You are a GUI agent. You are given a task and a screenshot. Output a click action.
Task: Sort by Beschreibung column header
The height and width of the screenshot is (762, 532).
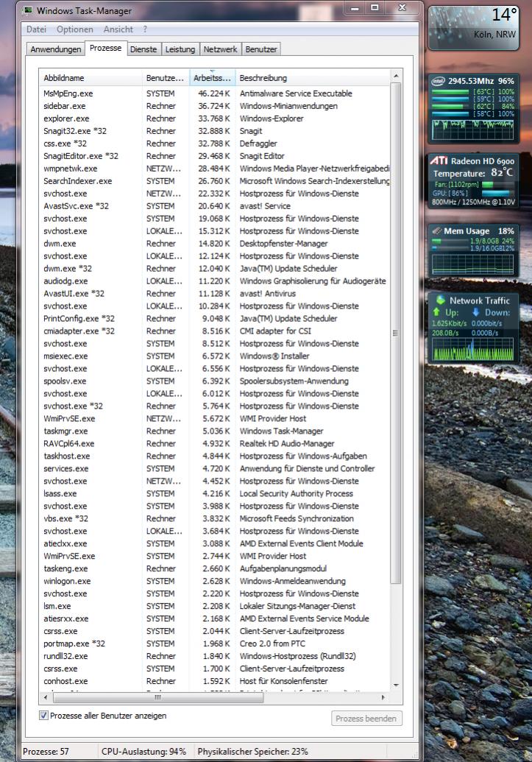(x=313, y=78)
